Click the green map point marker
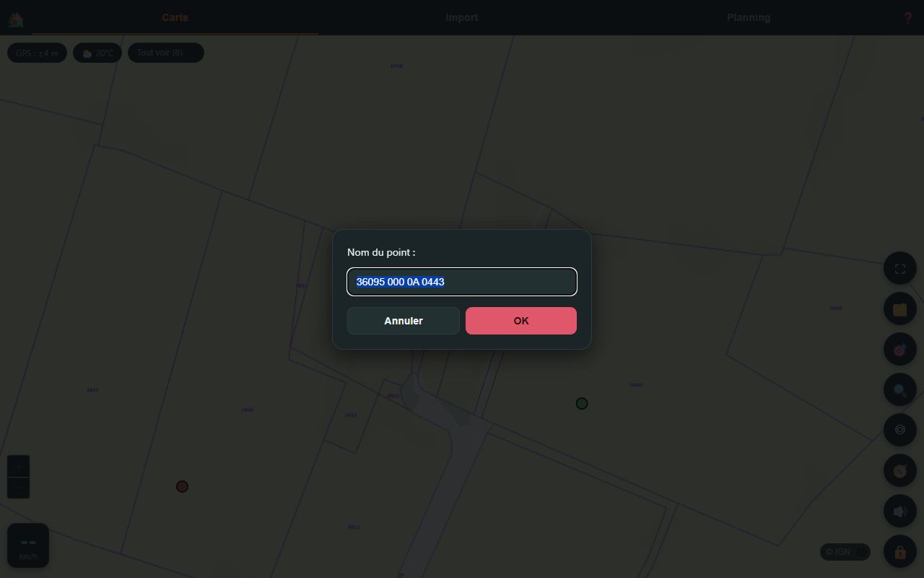This screenshot has width=924, height=578. click(582, 404)
